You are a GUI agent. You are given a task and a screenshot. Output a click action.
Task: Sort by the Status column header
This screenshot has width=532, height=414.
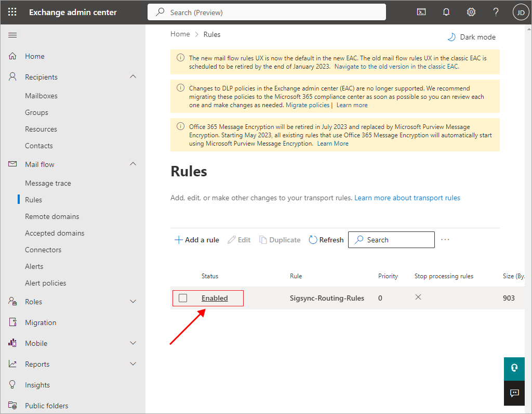click(x=210, y=276)
